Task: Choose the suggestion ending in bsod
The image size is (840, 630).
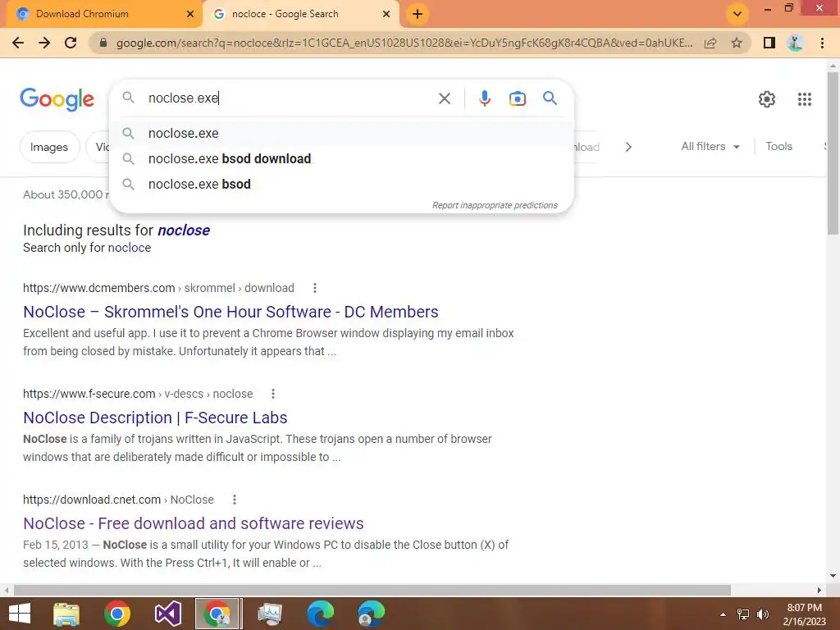Action: click(x=341, y=185)
